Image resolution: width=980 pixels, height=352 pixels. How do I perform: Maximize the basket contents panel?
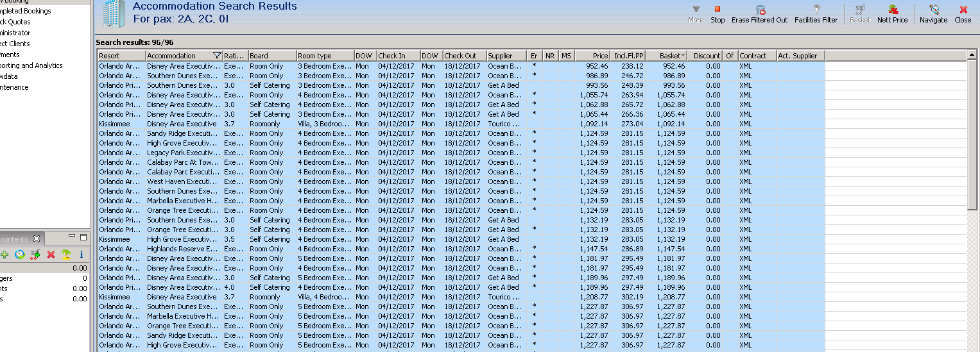(x=83, y=237)
